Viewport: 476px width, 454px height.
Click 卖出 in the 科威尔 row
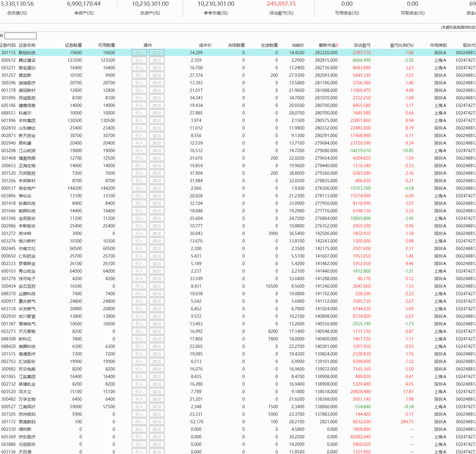[x=157, y=113]
